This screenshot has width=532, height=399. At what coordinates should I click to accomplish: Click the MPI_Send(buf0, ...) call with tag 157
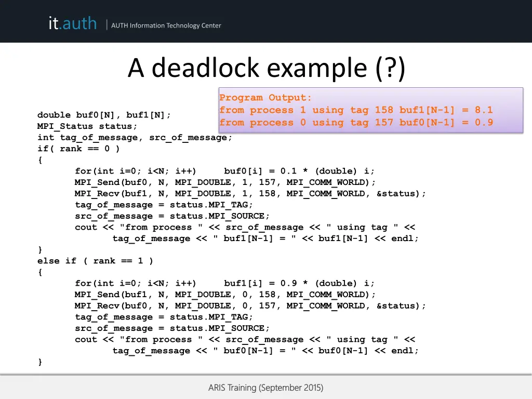tap(225, 182)
